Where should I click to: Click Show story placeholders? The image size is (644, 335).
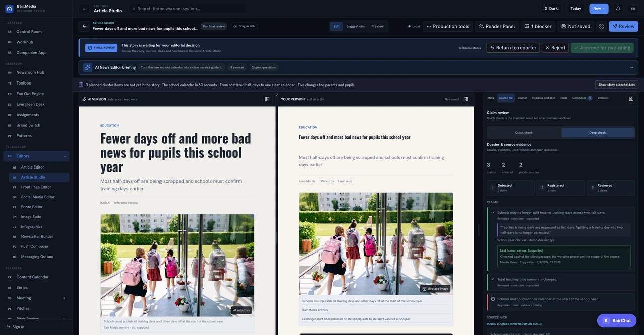tap(616, 85)
